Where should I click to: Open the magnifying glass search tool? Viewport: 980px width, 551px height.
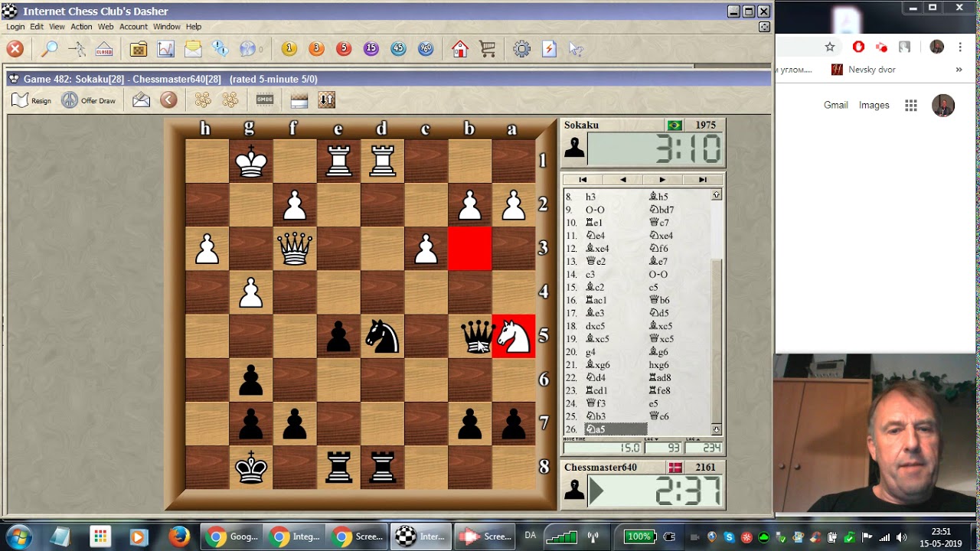point(50,49)
